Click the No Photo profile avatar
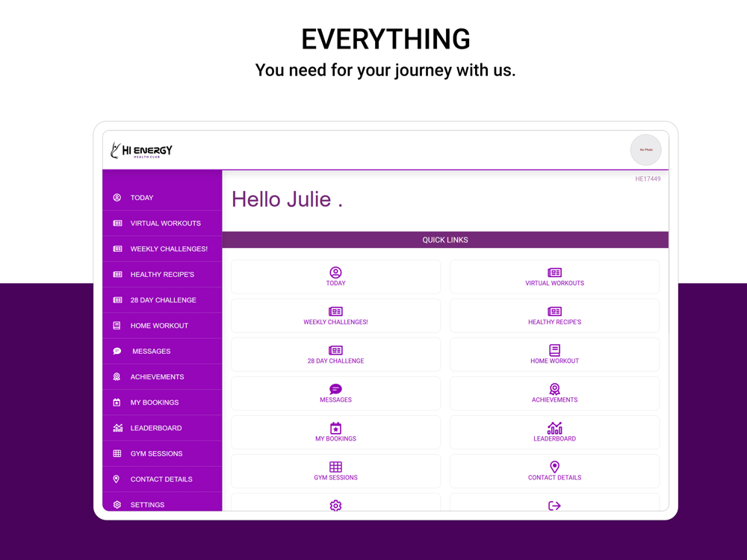The image size is (747, 560). coord(646,150)
